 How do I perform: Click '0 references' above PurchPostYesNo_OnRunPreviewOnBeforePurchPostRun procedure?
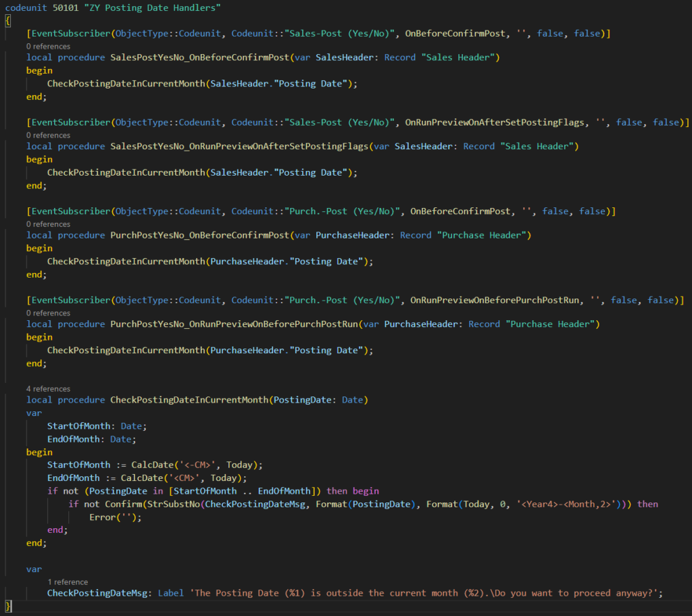pyautogui.click(x=48, y=313)
